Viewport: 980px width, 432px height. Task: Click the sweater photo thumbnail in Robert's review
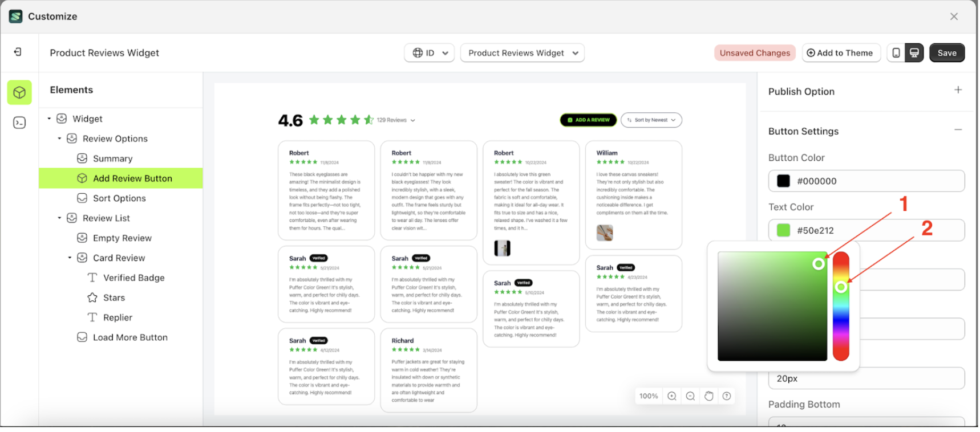click(502, 248)
